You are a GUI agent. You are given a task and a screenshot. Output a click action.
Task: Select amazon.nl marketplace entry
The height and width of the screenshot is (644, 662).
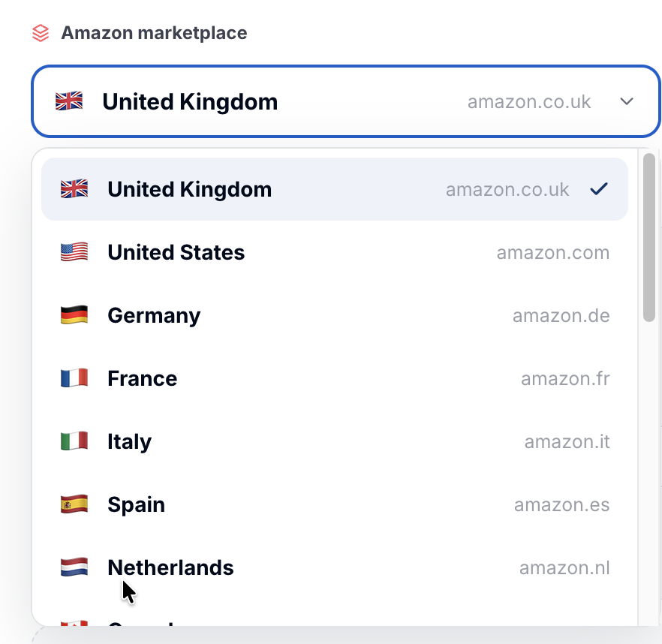335,567
